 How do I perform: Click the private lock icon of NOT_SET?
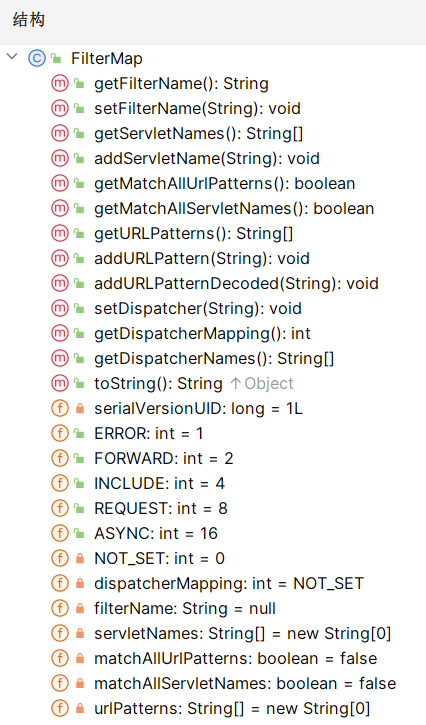click(80, 559)
